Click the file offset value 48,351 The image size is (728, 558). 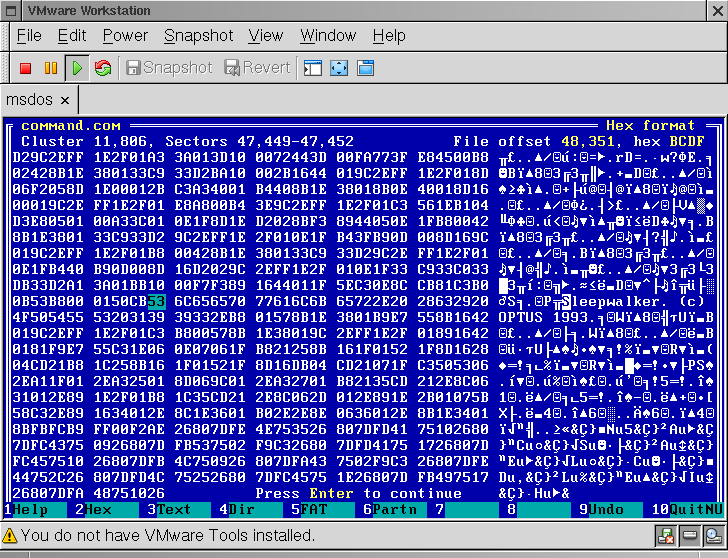(x=588, y=142)
